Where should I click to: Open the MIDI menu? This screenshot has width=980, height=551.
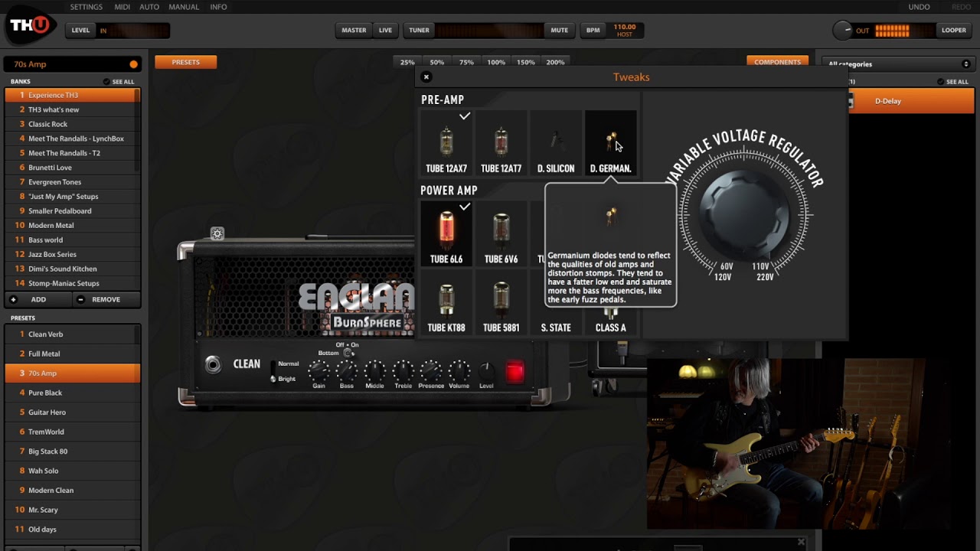[x=122, y=7]
